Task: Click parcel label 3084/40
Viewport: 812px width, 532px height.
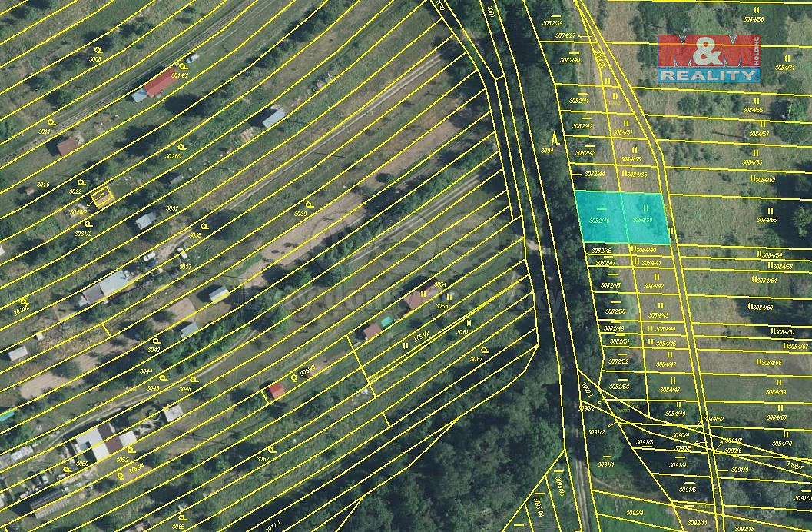Action: point(646,250)
